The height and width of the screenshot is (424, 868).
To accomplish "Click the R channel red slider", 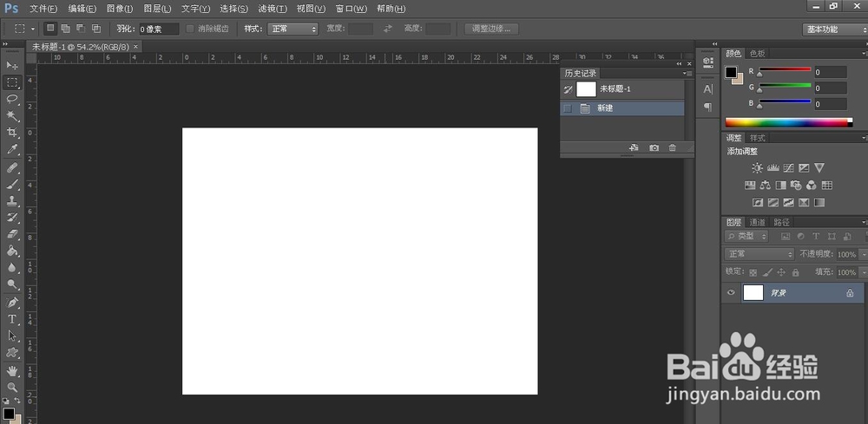I will 785,71.
